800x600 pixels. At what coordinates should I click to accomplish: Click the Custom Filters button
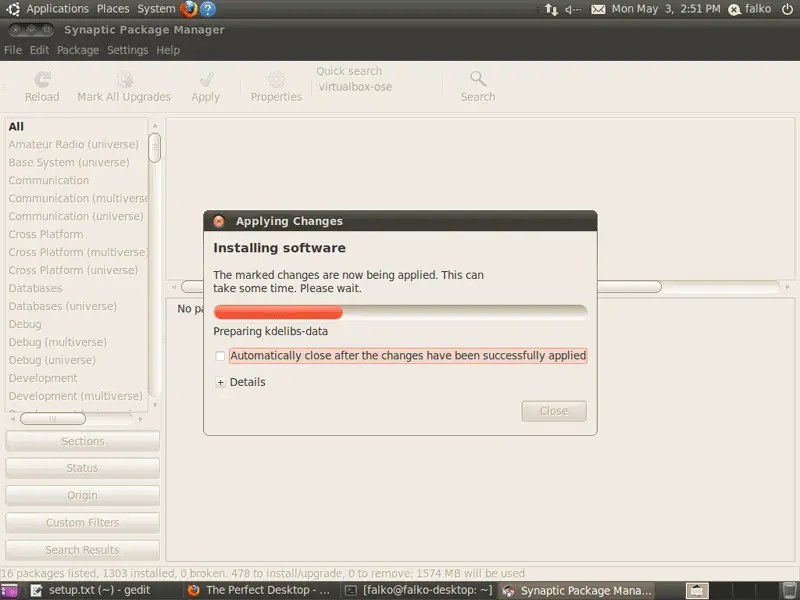pos(82,522)
